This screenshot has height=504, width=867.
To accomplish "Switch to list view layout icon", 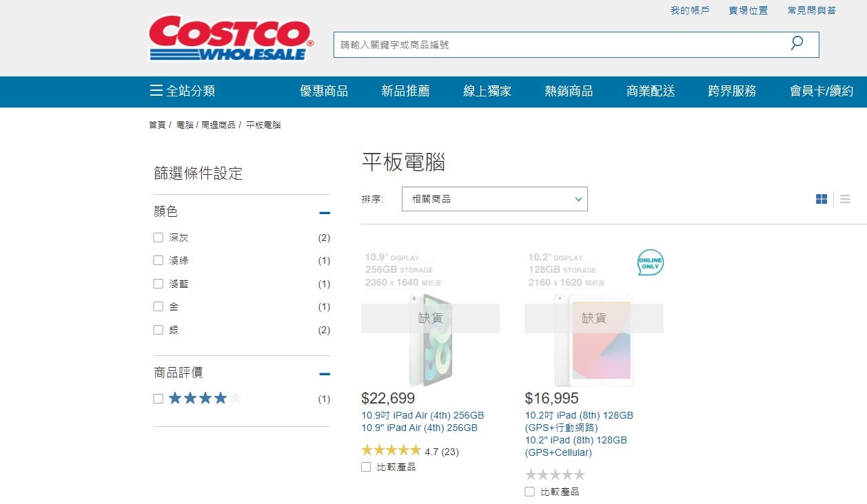I will coord(845,199).
